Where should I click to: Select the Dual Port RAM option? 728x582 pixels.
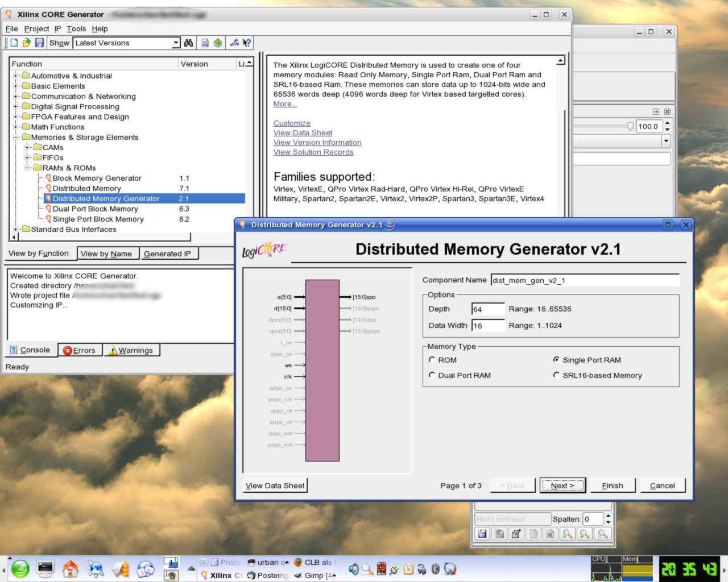tap(432, 375)
